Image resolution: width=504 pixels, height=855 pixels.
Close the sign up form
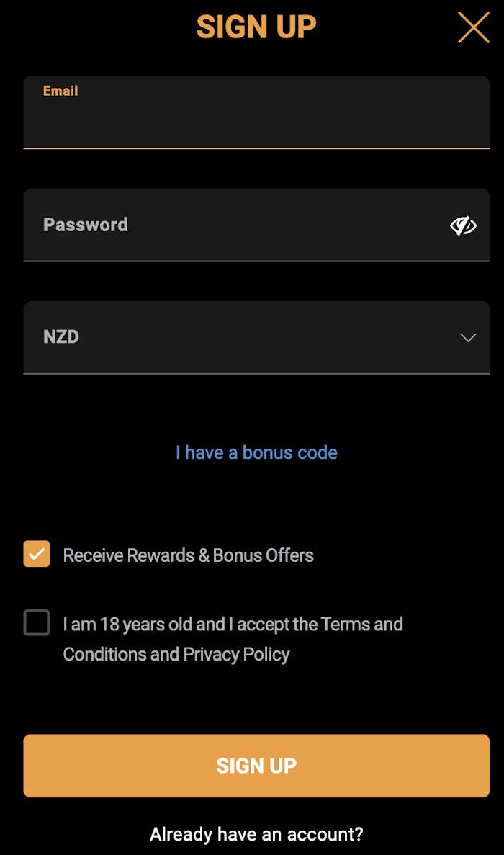[x=473, y=27]
